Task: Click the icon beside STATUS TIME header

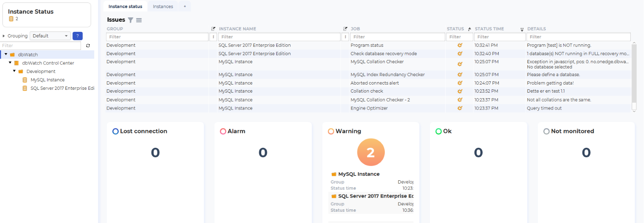Action: pyautogui.click(x=522, y=29)
